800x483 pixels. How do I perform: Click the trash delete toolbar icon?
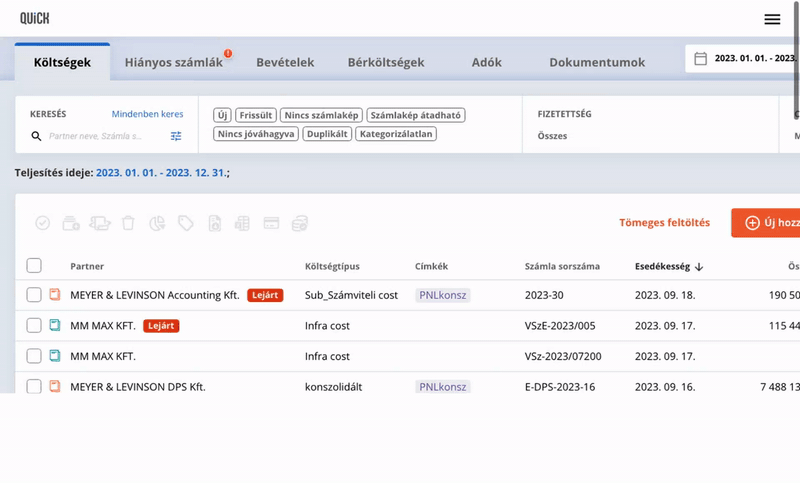point(128,223)
